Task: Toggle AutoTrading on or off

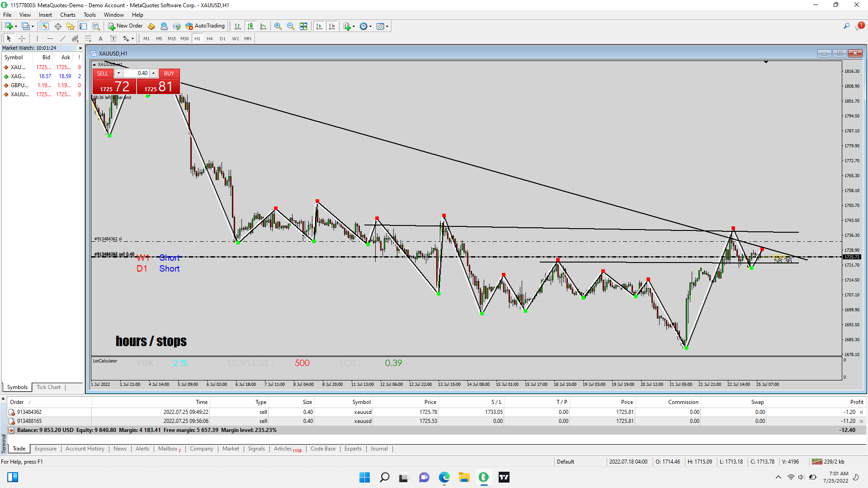Action: (205, 26)
